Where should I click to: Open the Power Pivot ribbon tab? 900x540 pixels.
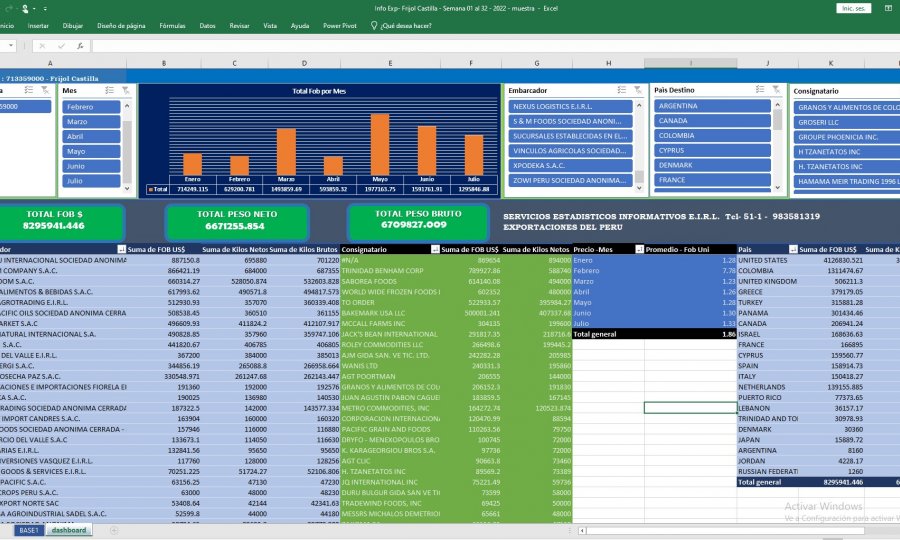340,26
